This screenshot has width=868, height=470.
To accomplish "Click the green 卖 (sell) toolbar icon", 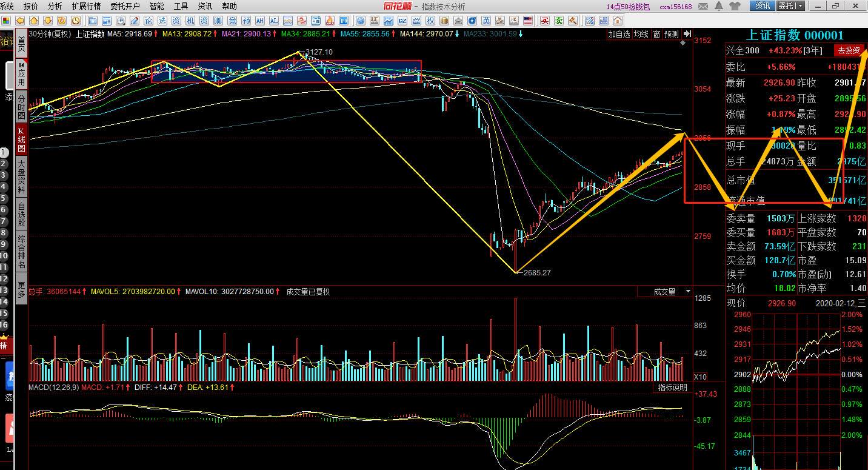I will point(559,21).
